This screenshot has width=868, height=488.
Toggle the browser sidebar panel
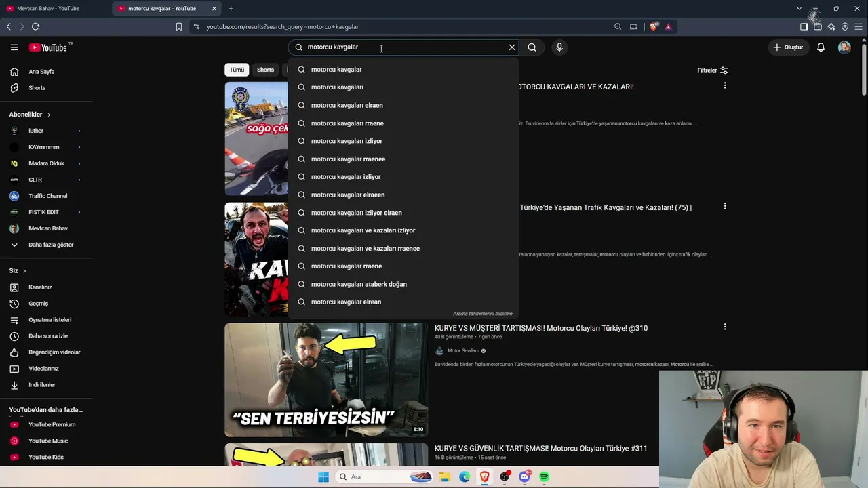[x=804, y=26]
